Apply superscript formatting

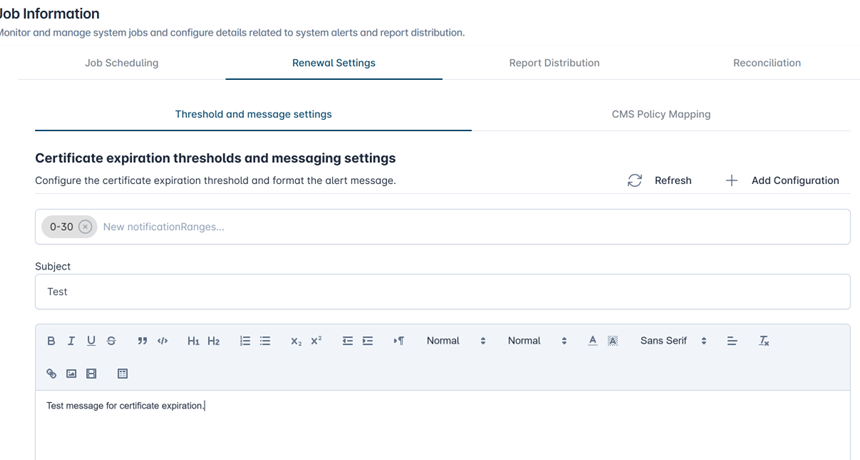click(316, 341)
